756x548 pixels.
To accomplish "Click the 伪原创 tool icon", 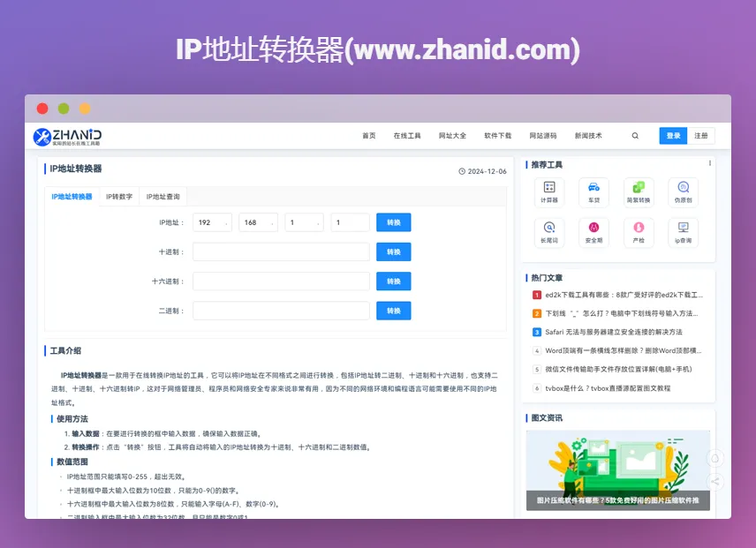I will (x=683, y=191).
